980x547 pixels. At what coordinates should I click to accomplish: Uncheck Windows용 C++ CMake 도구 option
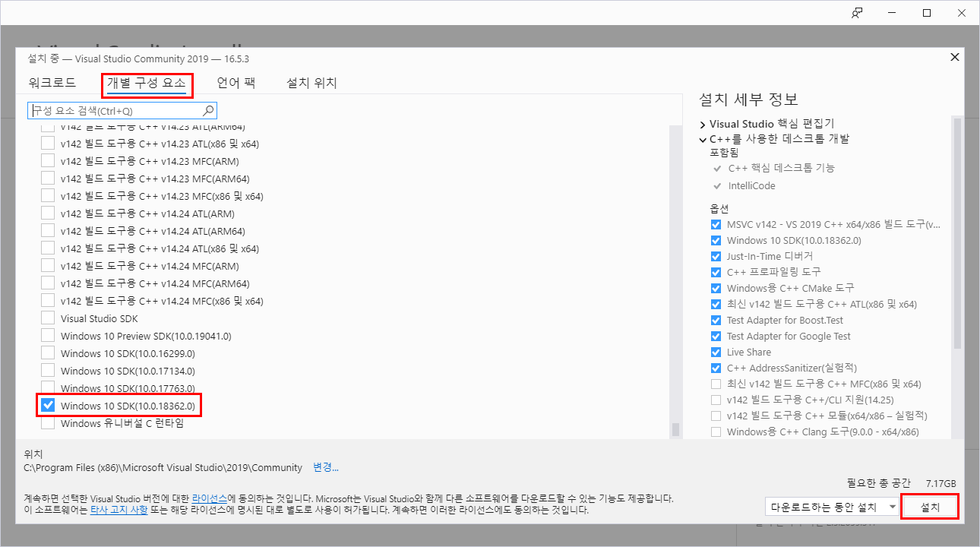click(716, 289)
